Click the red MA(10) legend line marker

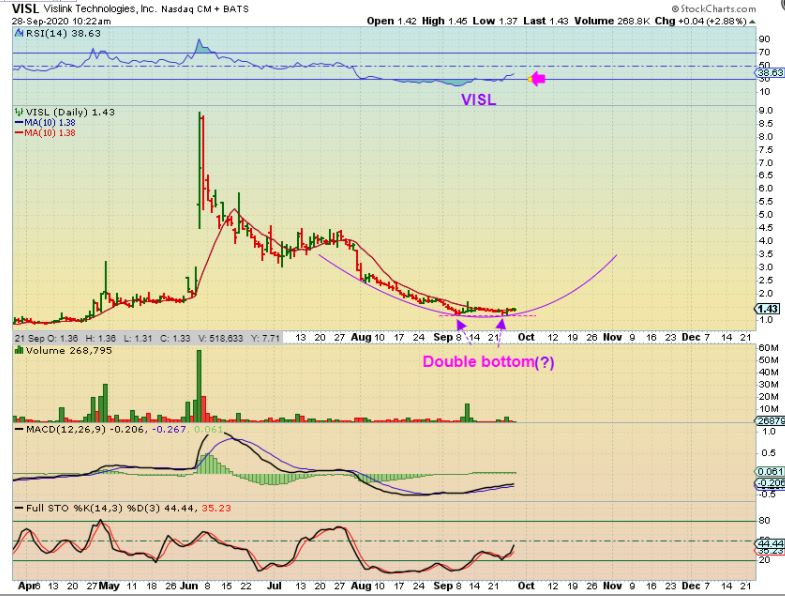pos(20,133)
